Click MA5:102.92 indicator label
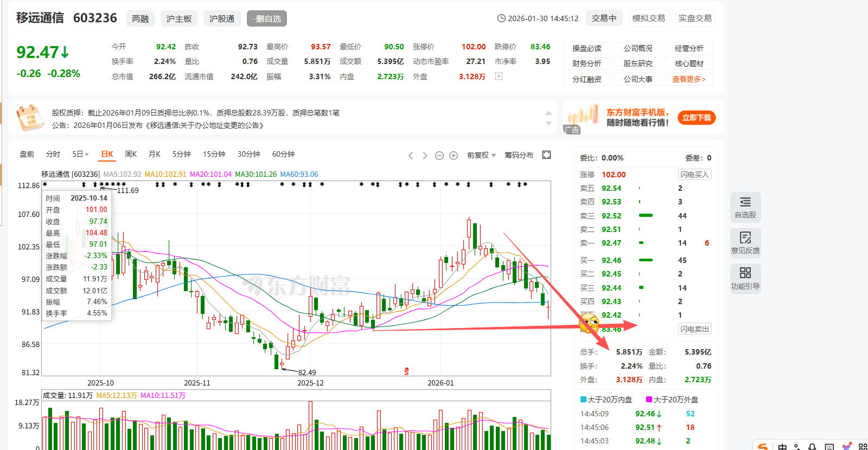 (x=122, y=174)
